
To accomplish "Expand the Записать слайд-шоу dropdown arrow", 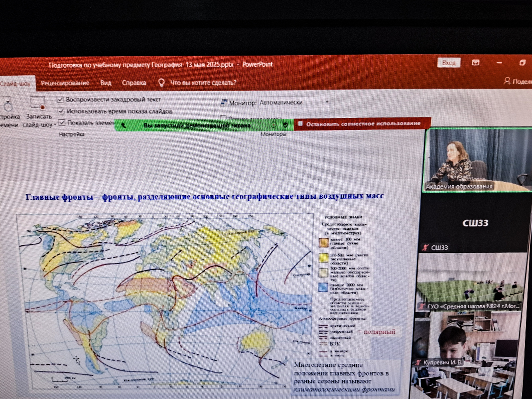I will pyautogui.click(x=55, y=125).
